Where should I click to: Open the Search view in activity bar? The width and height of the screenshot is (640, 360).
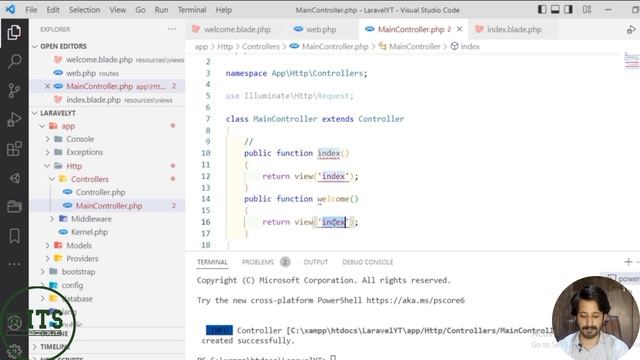pyautogui.click(x=14, y=61)
